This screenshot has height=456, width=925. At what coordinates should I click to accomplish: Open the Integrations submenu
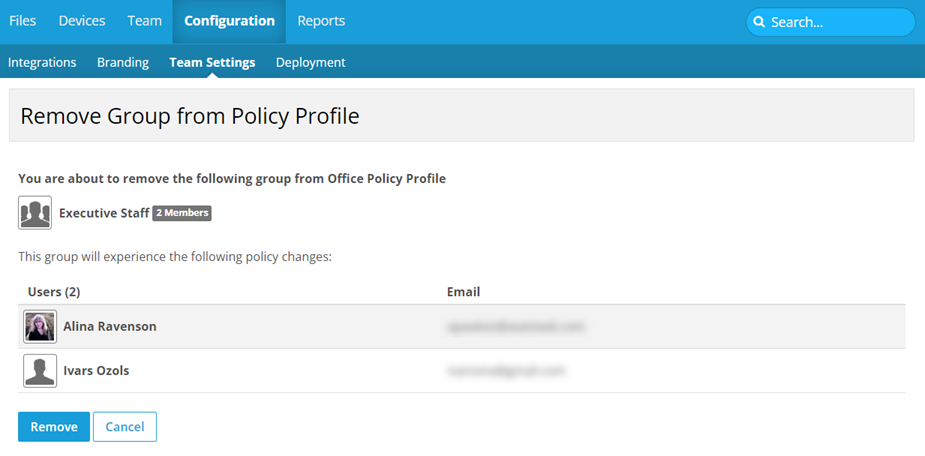(42, 62)
